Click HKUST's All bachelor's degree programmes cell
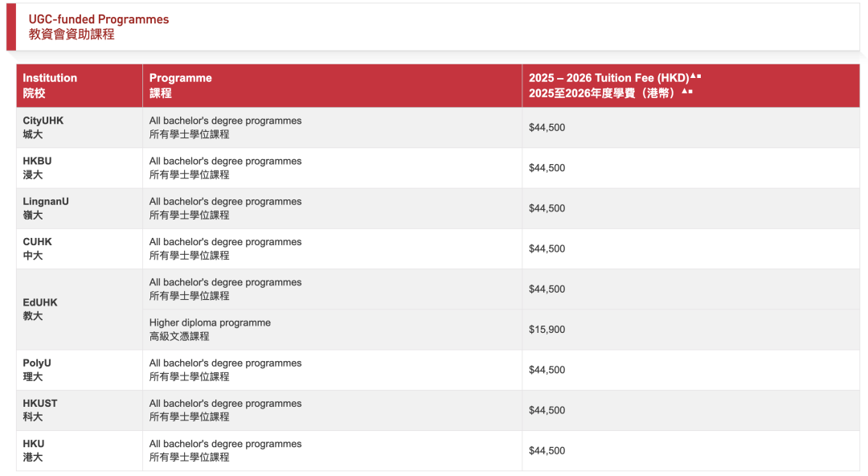This screenshot has width=868, height=476. click(332, 410)
